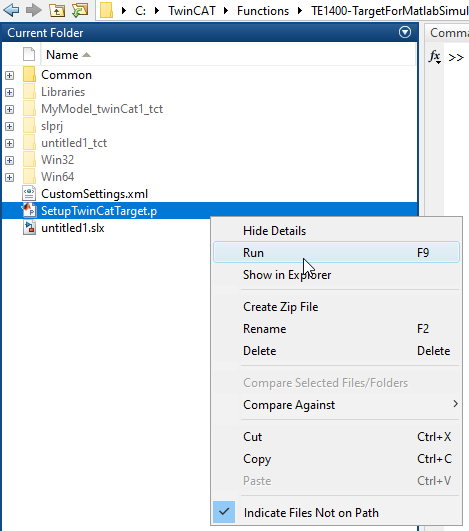This screenshot has height=531, width=469.
Task: Choose Create Zip File menu entry
Action: 336,307
